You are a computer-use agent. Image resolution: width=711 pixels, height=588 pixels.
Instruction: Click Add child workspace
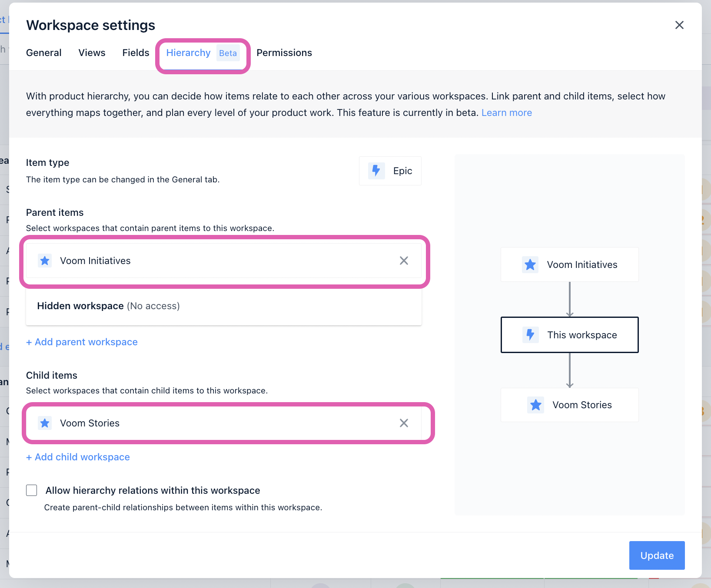coord(78,457)
